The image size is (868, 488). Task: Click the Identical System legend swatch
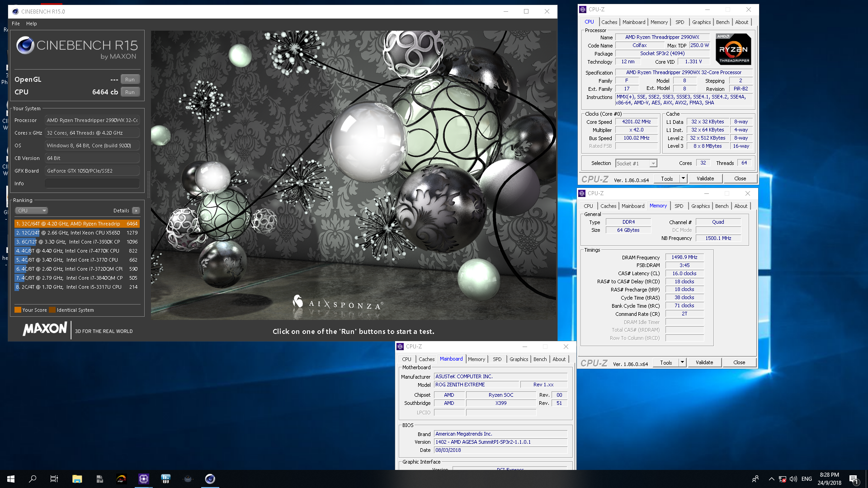coord(52,310)
